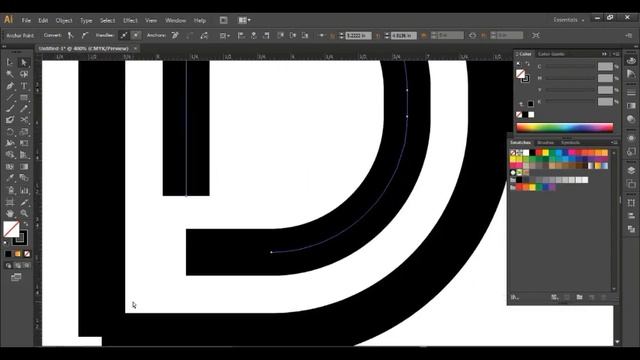640x360 pixels.
Task: Open Adobe Bridge from the menu bar
Action: (x=223, y=20)
